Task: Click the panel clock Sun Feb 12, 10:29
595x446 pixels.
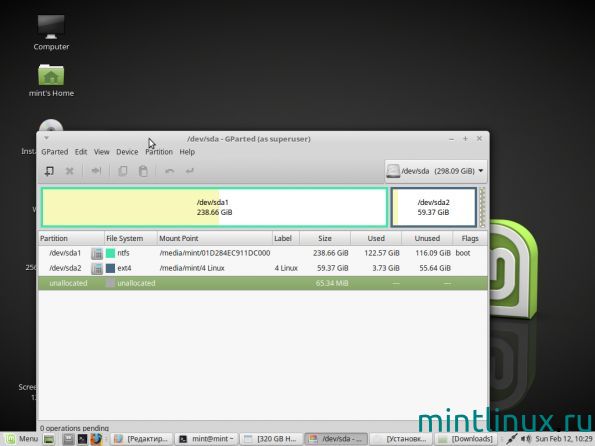Action: point(563,439)
